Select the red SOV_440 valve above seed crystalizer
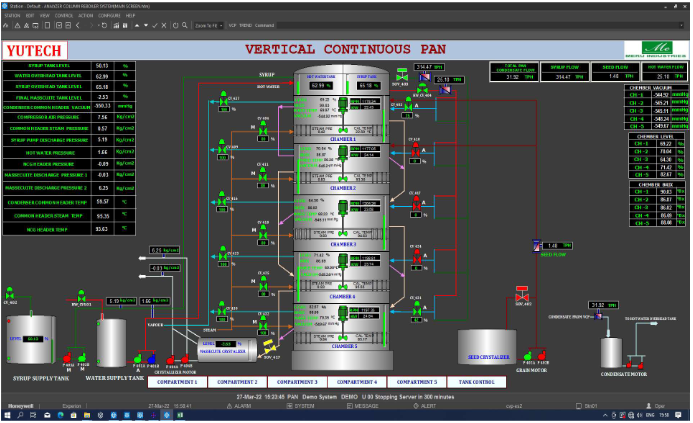This screenshot has width=693, height=423. (522, 294)
